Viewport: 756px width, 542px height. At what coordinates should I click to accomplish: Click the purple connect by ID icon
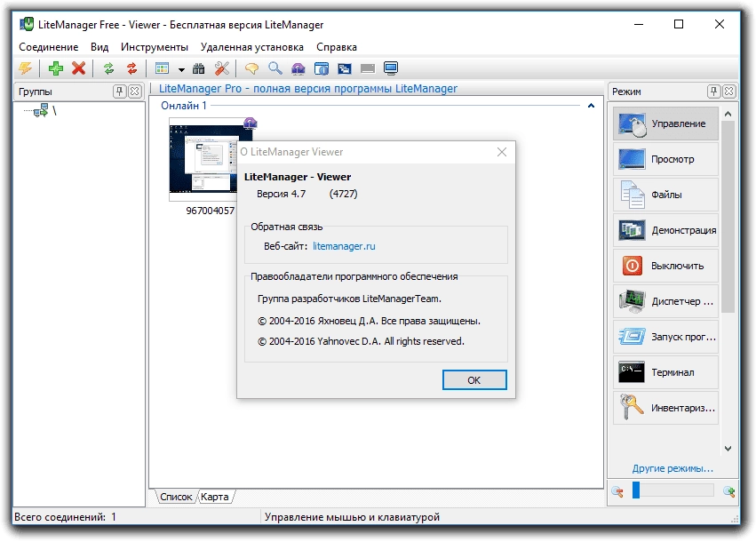(298, 68)
